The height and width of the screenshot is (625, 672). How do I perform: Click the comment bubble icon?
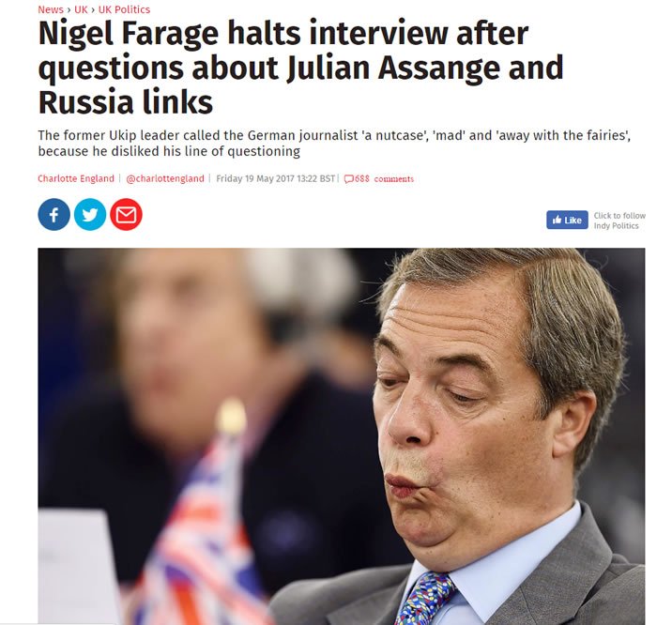(x=349, y=179)
